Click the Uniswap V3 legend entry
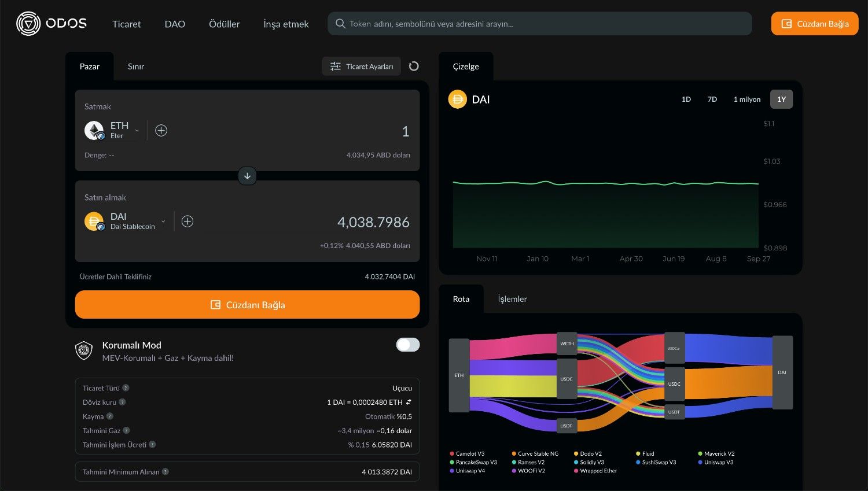Viewport: 868px width, 491px height. [716, 463]
